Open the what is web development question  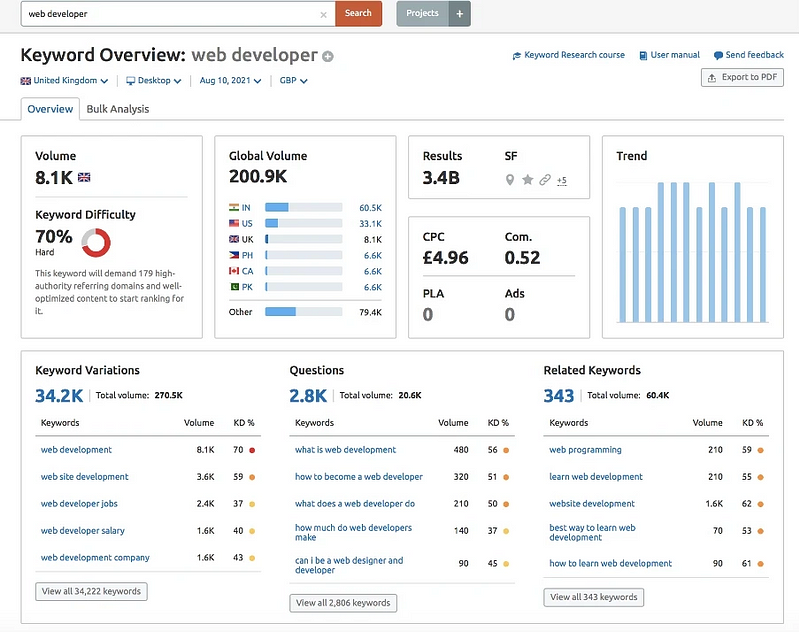[x=345, y=450]
